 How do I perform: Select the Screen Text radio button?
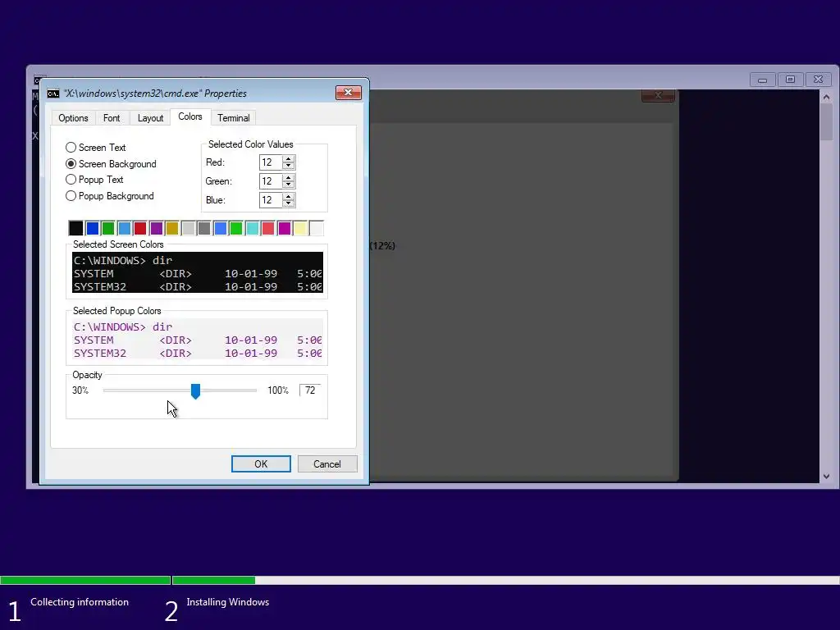pos(96,148)
